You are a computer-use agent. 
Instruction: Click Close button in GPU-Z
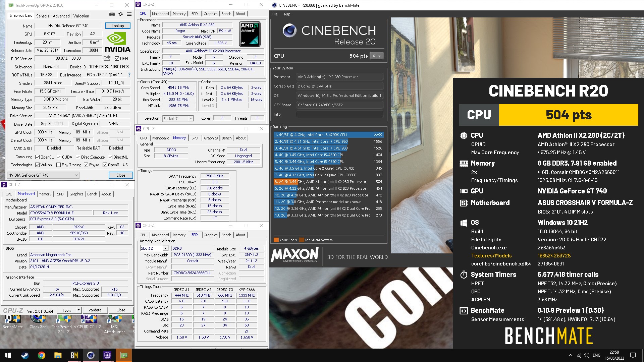pos(121,175)
